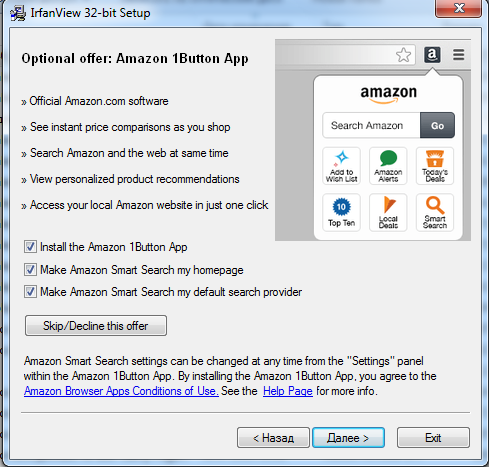The height and width of the screenshot is (467, 489).
Task: Click the IrfanView setup title bar icon
Action: [17, 14]
